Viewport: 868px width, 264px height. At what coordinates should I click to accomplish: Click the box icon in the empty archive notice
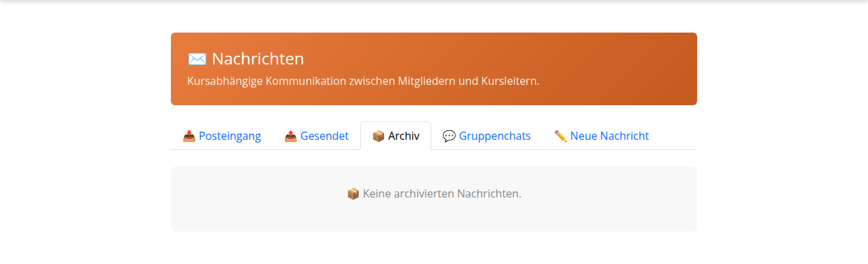point(353,194)
